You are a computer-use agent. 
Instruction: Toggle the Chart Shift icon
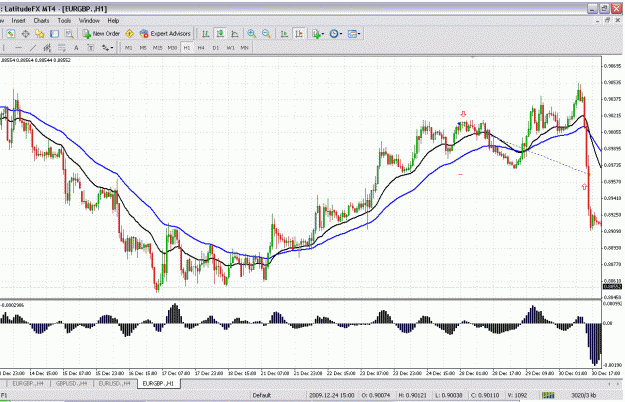tap(299, 34)
